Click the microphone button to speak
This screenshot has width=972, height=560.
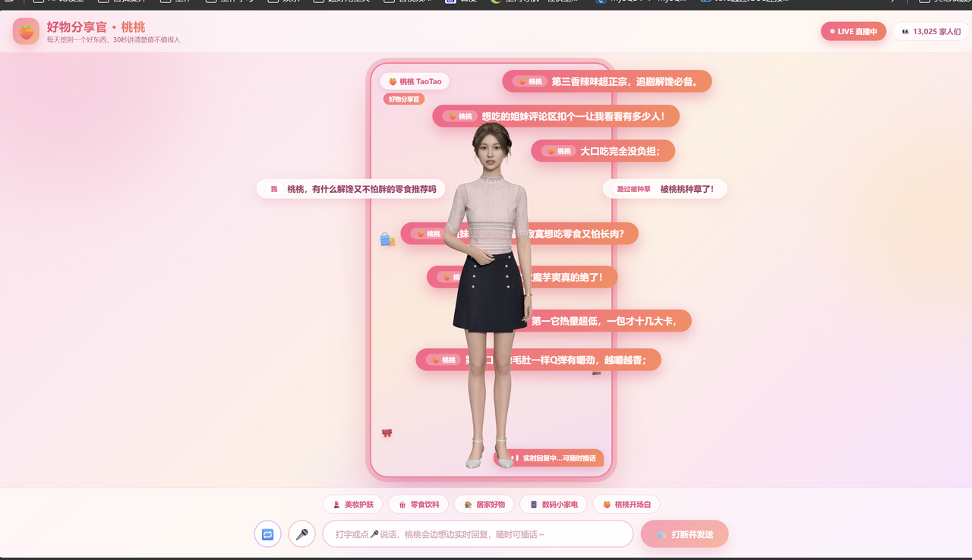(x=302, y=533)
